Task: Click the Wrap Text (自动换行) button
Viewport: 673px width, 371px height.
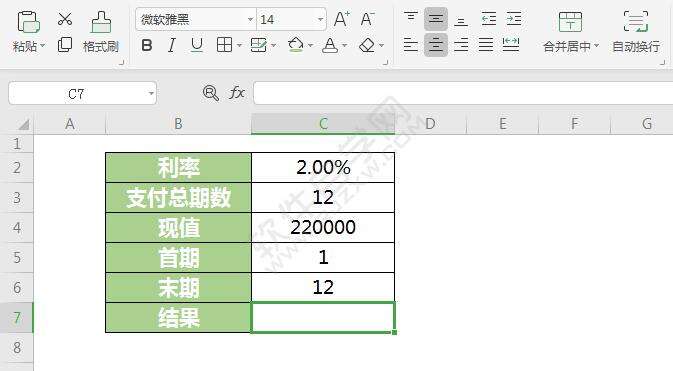Action: tap(636, 32)
